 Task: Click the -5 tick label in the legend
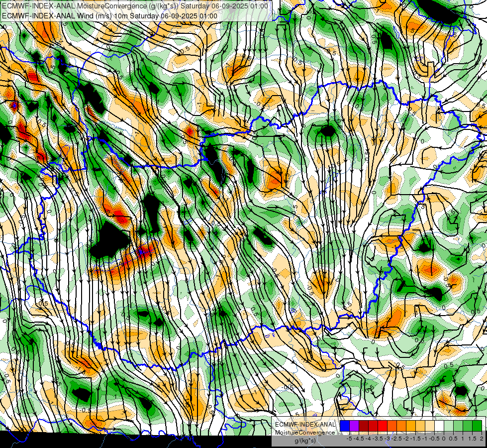[349, 439]
